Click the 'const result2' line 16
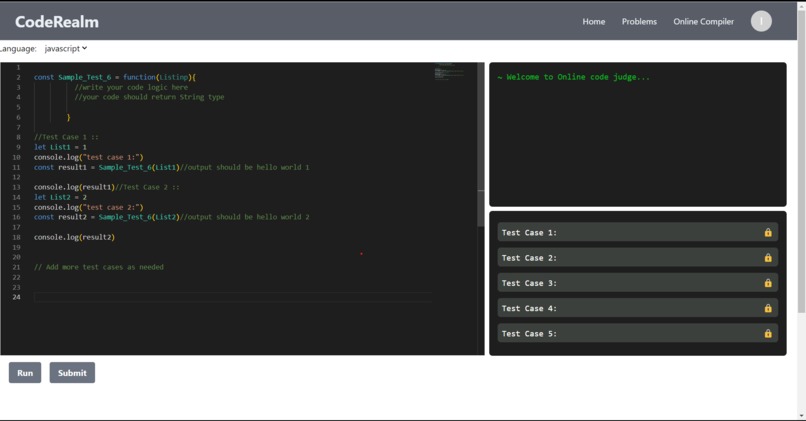 (172, 217)
